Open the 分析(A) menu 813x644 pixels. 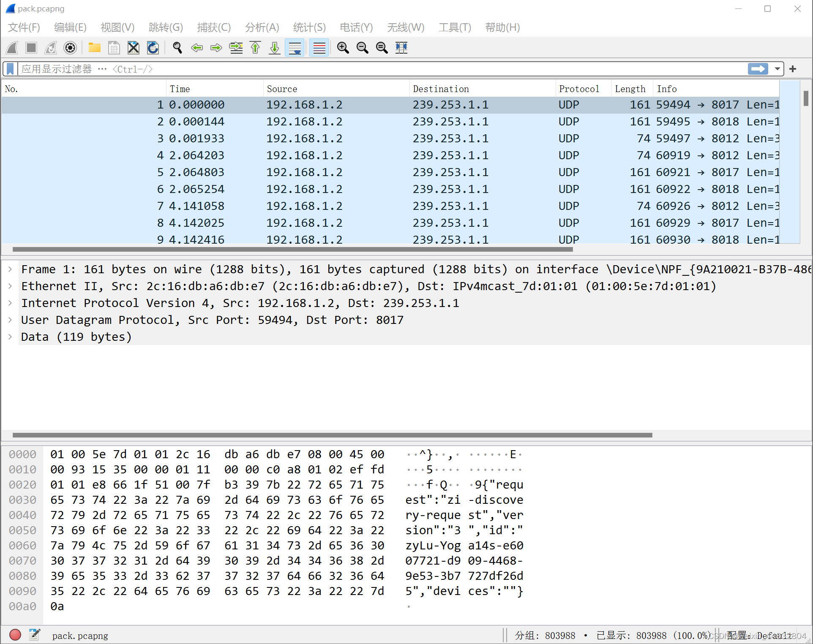(x=262, y=27)
